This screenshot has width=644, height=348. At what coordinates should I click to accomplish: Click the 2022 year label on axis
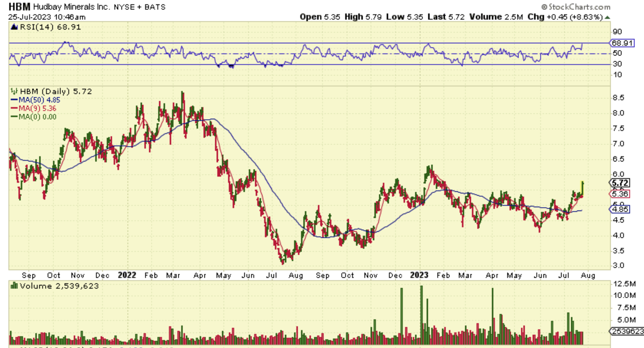(x=127, y=275)
